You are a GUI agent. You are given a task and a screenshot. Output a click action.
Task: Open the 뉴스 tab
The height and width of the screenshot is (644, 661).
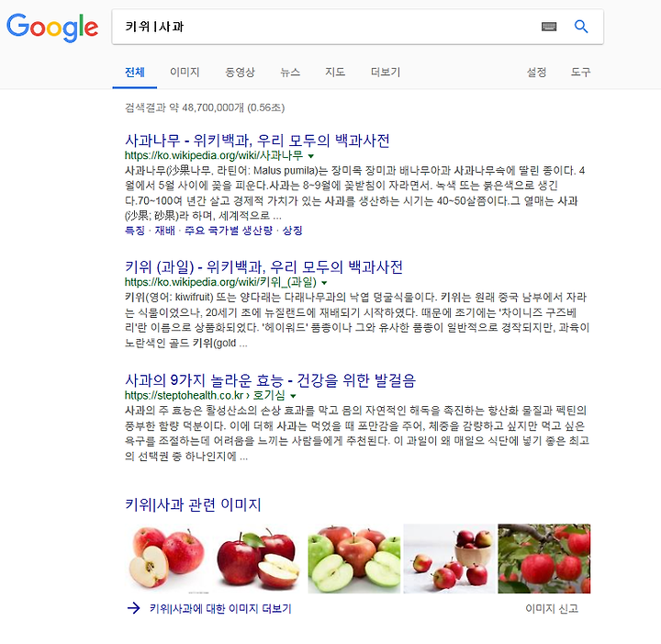[290, 73]
